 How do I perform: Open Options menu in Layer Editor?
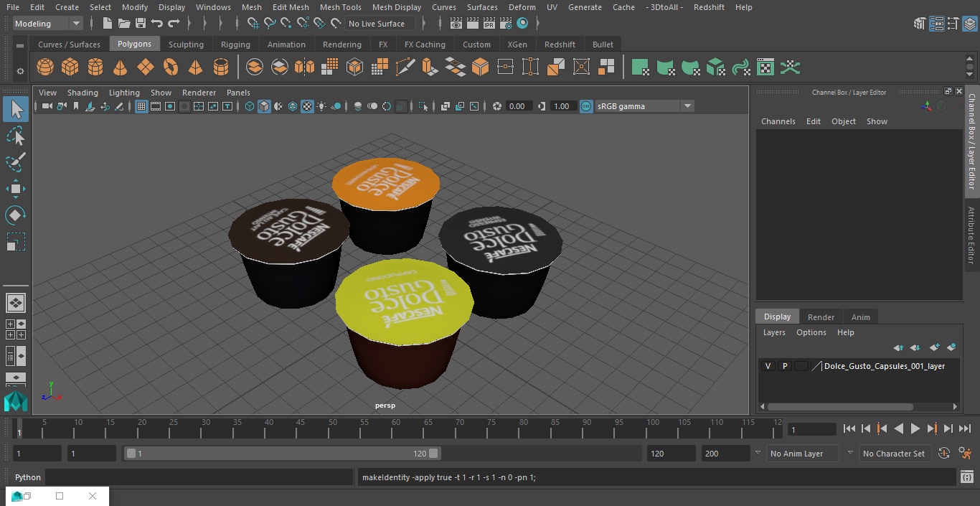pyautogui.click(x=811, y=332)
